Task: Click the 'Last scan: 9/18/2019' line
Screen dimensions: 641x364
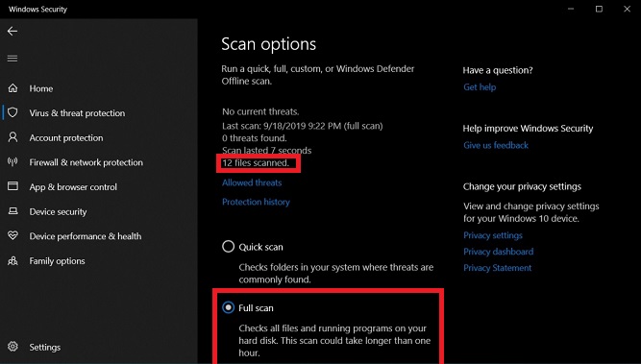Action: [x=303, y=126]
